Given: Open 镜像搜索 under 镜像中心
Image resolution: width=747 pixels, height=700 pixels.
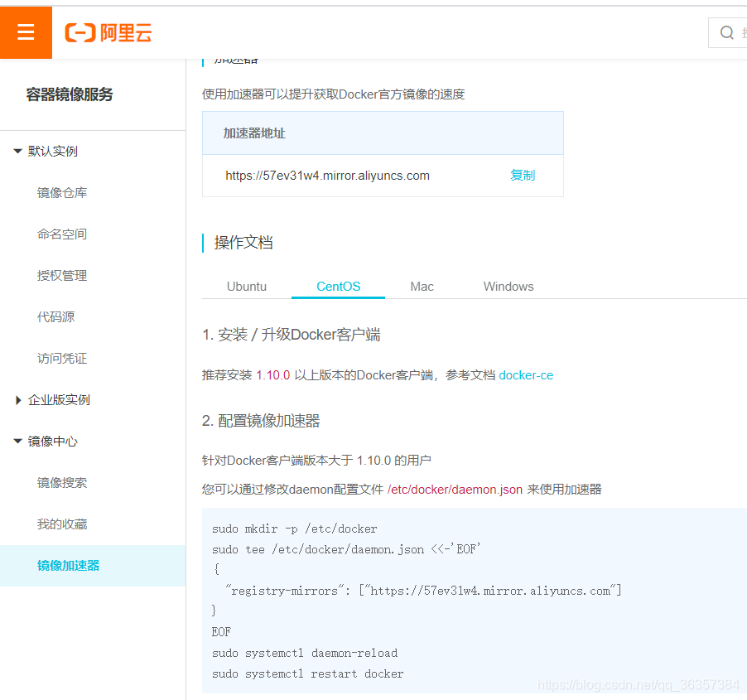Looking at the screenshot, I should pyautogui.click(x=61, y=482).
